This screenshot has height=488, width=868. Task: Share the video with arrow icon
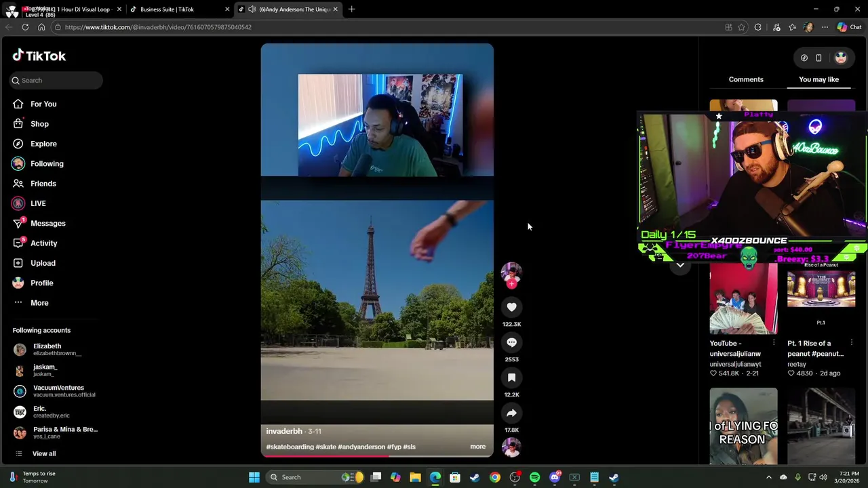click(511, 413)
